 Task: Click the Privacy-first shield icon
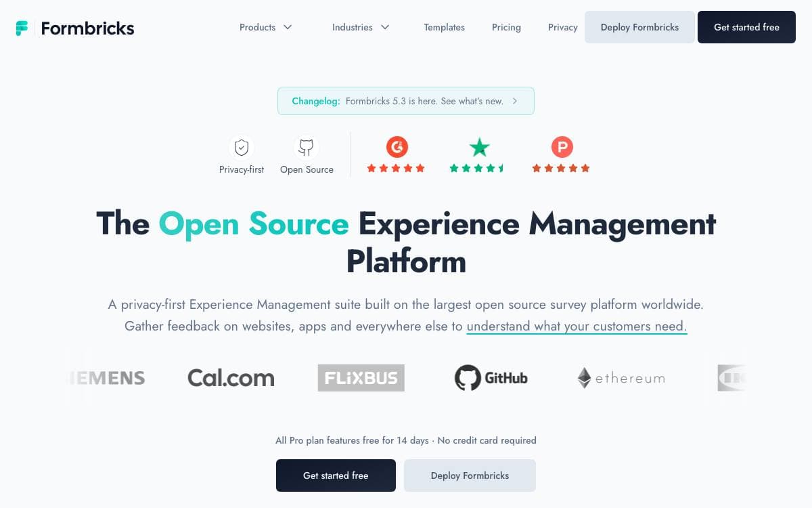pos(242,147)
